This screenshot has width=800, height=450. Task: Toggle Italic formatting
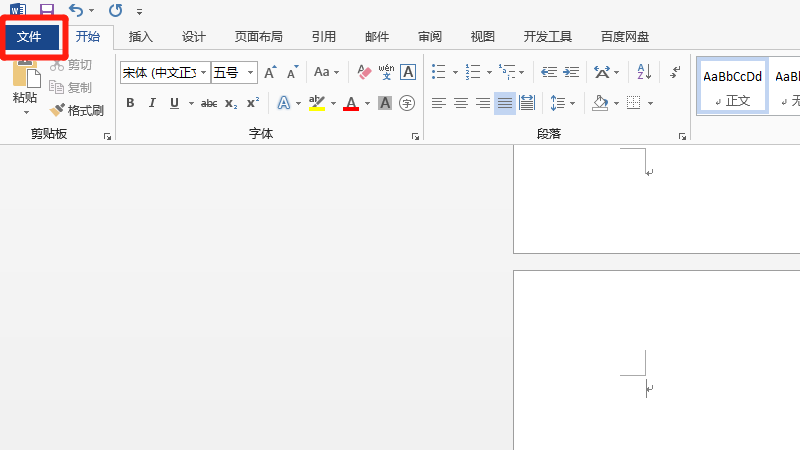click(x=152, y=103)
